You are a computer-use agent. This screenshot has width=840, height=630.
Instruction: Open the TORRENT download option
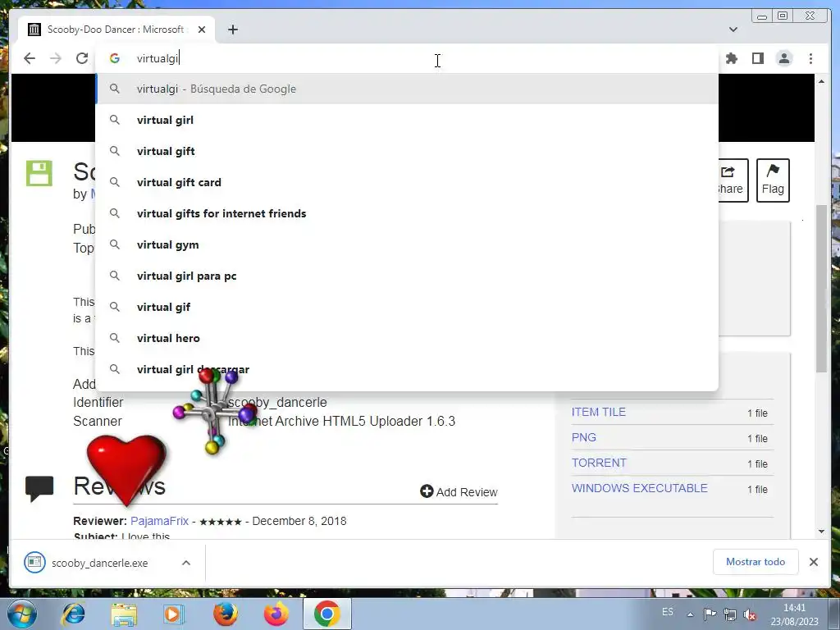click(599, 463)
